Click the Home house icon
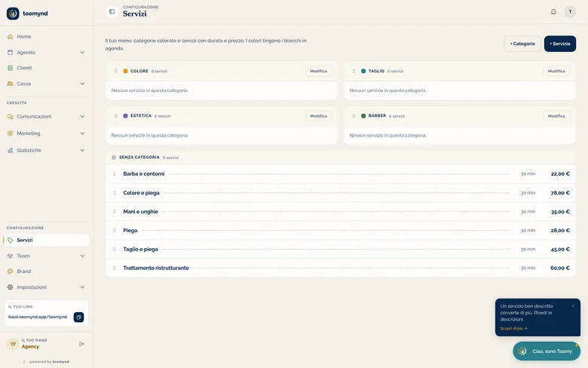 click(x=10, y=36)
